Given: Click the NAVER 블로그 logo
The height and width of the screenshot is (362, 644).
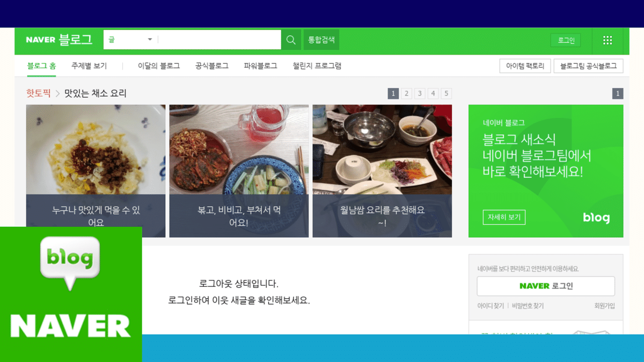Looking at the screenshot, I should point(59,40).
